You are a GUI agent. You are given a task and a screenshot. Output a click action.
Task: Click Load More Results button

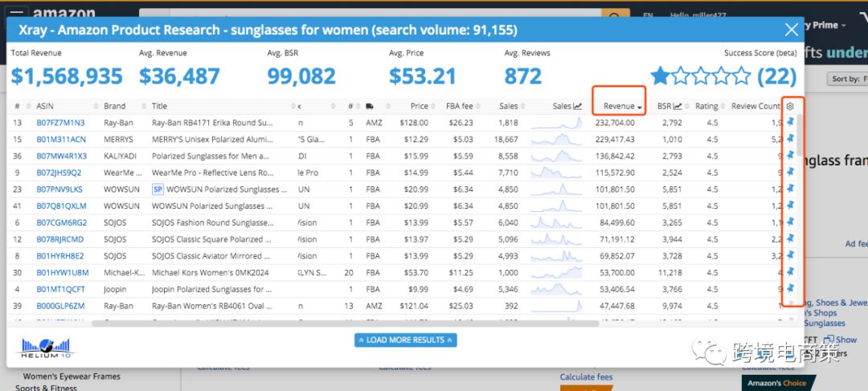(405, 340)
